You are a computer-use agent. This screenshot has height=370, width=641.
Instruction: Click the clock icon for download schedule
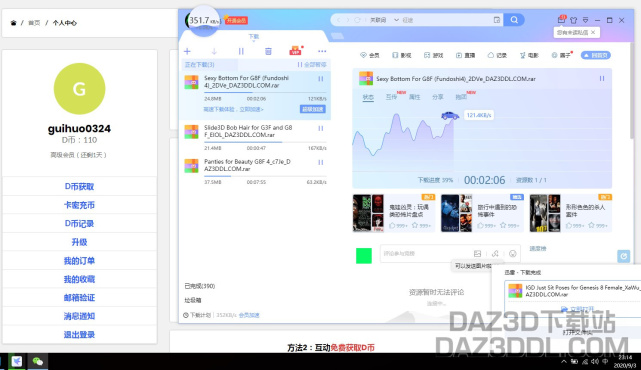tap(186, 315)
